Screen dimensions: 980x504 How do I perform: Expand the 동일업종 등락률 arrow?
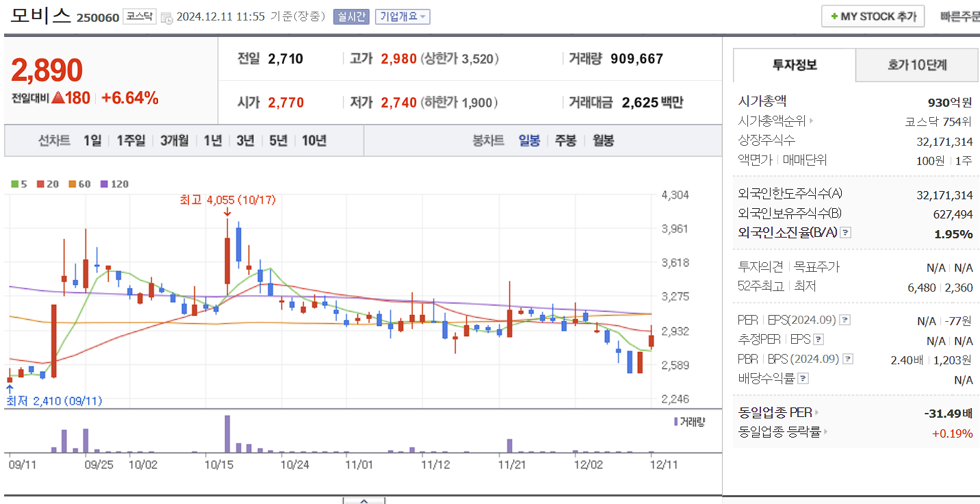pos(826,431)
